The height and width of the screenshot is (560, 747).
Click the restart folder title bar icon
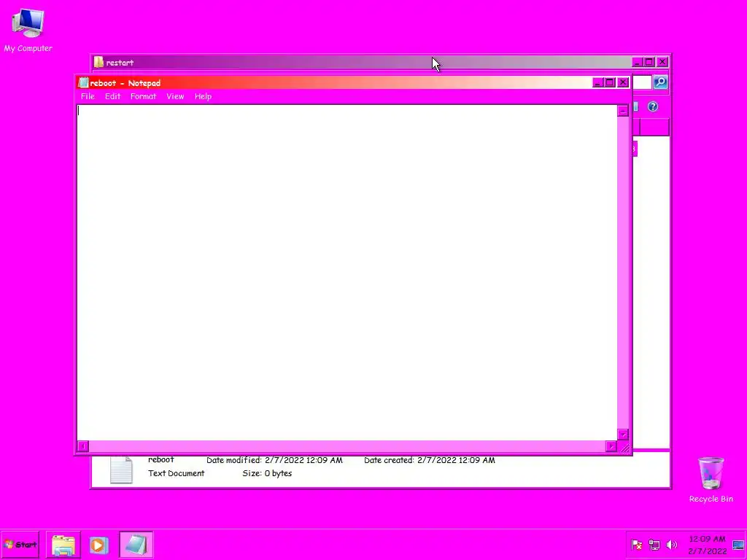[x=98, y=62]
